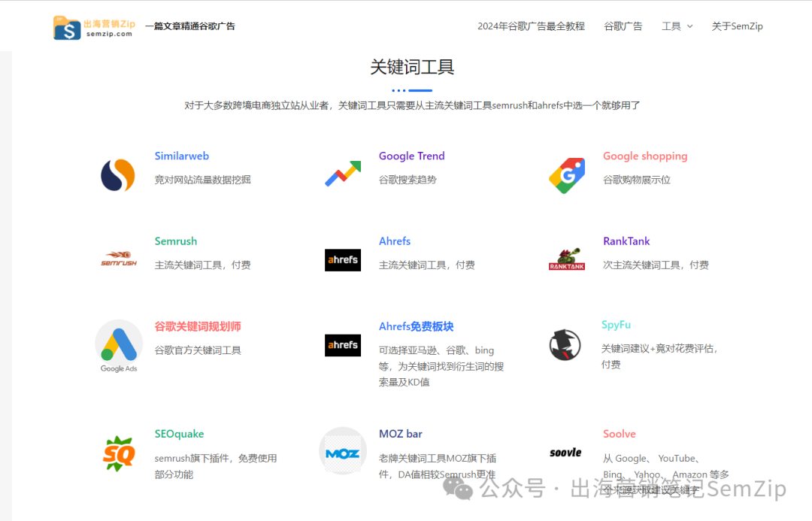
Task: Click the MOZ bar description text
Action: pyautogui.click(x=438, y=466)
